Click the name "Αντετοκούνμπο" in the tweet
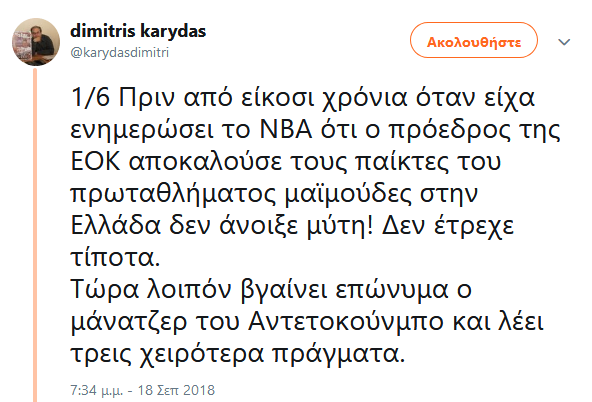Viewport: 592px width, 402px height. (x=344, y=322)
